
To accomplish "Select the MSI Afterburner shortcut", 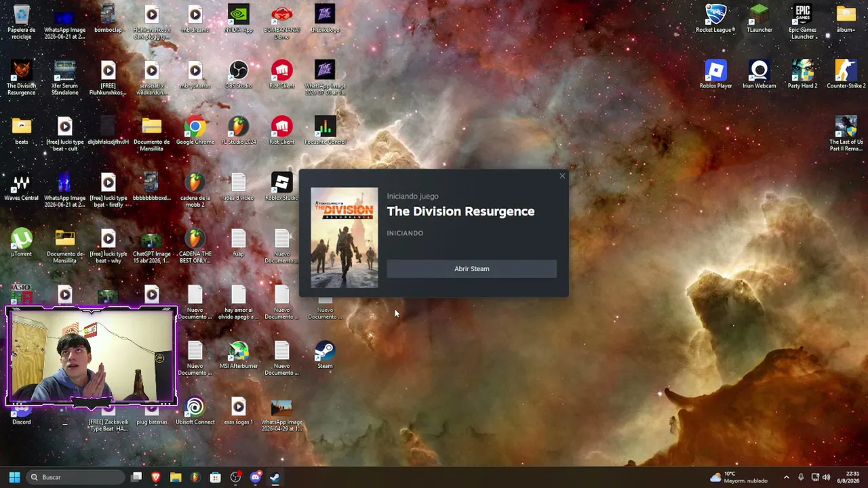I will (x=239, y=355).
